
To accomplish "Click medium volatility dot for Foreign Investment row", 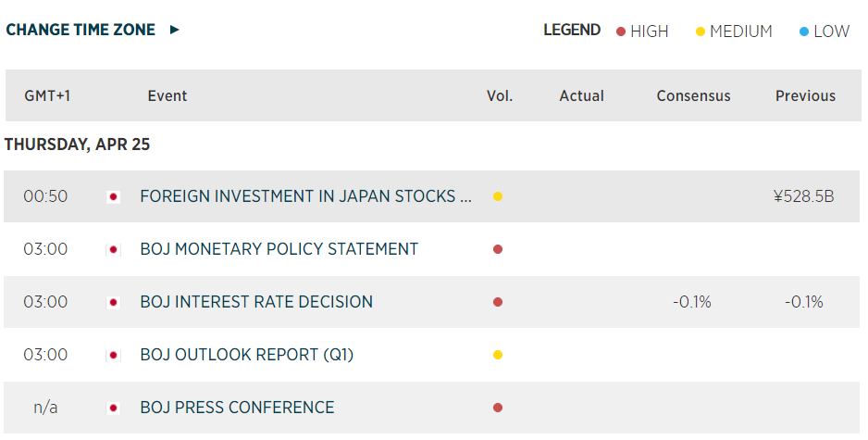I will [x=498, y=196].
